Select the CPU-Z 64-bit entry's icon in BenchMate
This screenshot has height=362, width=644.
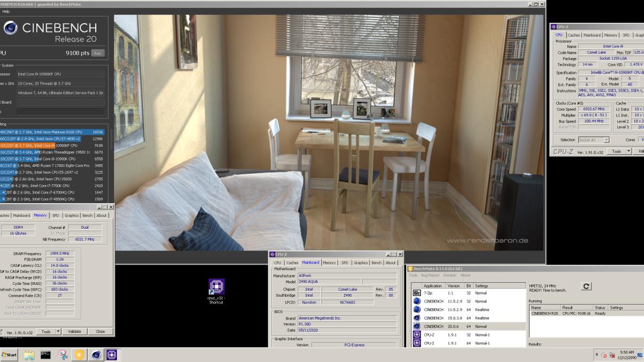(x=417, y=343)
